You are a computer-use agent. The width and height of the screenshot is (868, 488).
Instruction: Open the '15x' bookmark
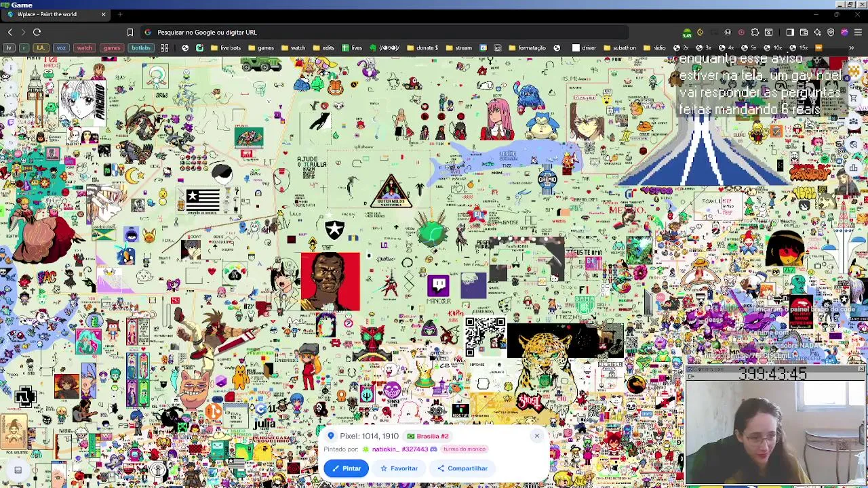pos(799,48)
